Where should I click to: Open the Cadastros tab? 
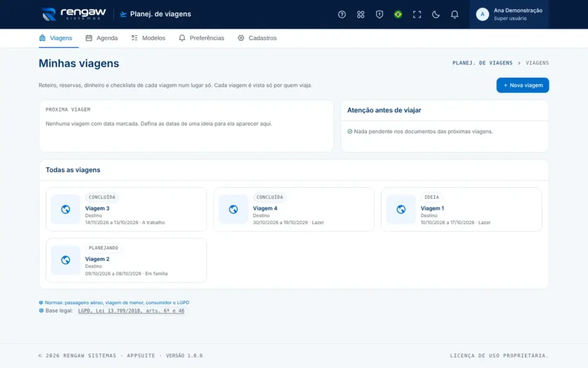[x=257, y=38]
